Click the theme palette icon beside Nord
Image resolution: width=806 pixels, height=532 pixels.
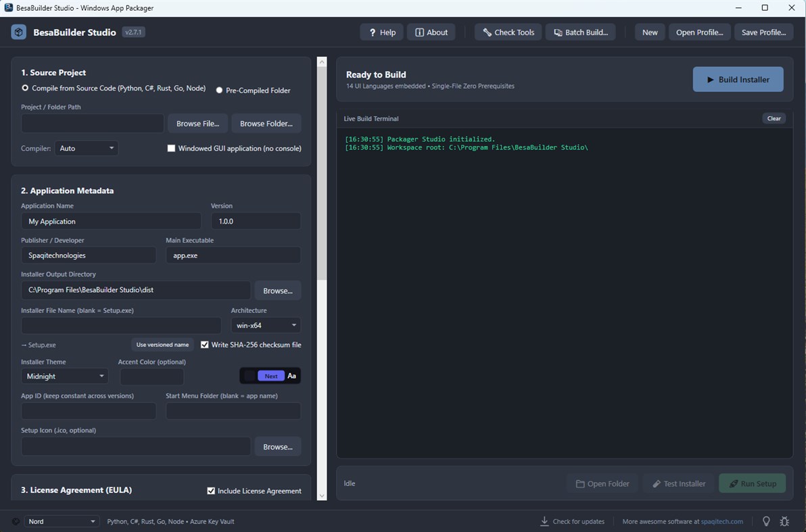(16, 521)
